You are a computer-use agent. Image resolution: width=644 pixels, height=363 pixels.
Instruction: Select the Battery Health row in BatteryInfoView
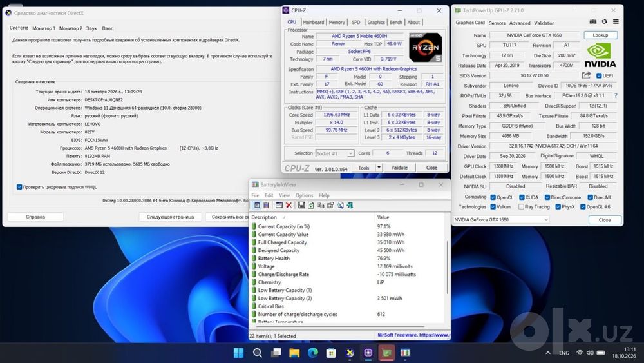pyautogui.click(x=348, y=258)
